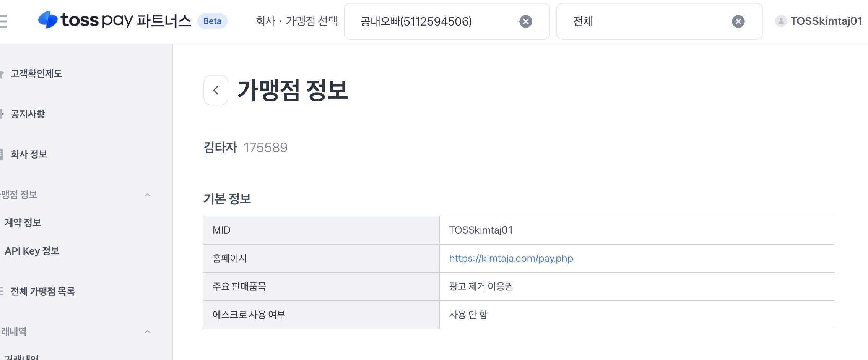Open 계약 정보 menu item
Image resolution: width=868 pixels, height=360 pixels.
tap(23, 223)
